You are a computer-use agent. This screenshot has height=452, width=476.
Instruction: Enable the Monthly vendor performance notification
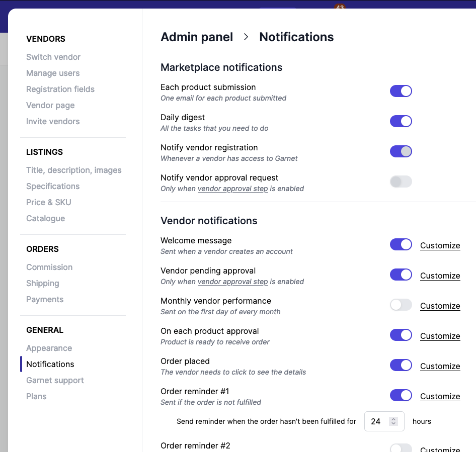401,305
